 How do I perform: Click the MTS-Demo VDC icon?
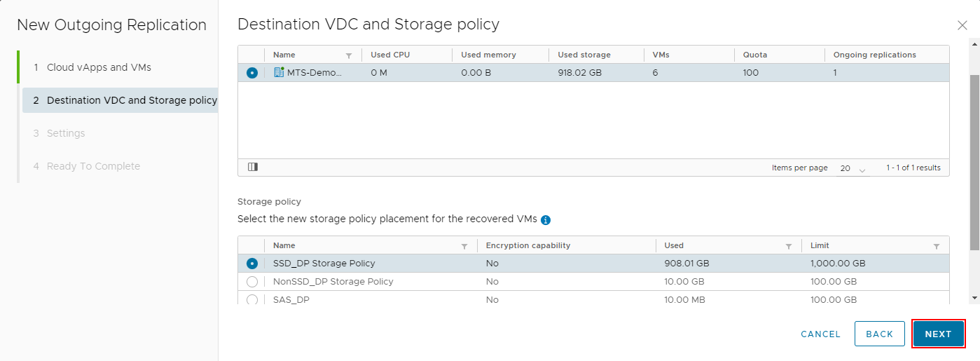click(279, 73)
